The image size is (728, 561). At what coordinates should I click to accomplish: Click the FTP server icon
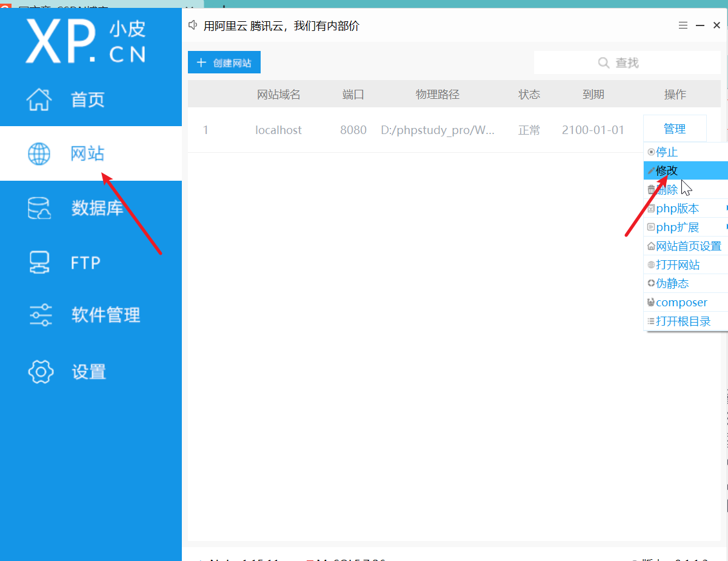point(39,262)
